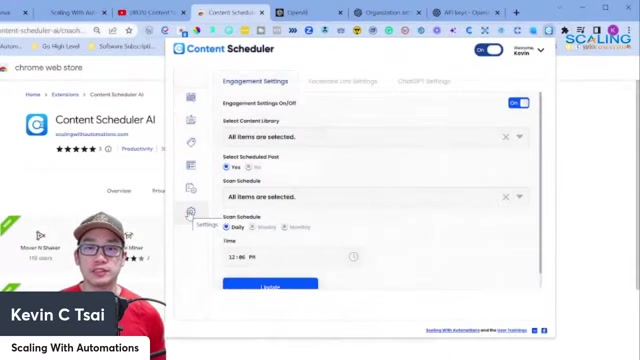
Task: Select the tag icon in sidebar
Action: point(191,142)
